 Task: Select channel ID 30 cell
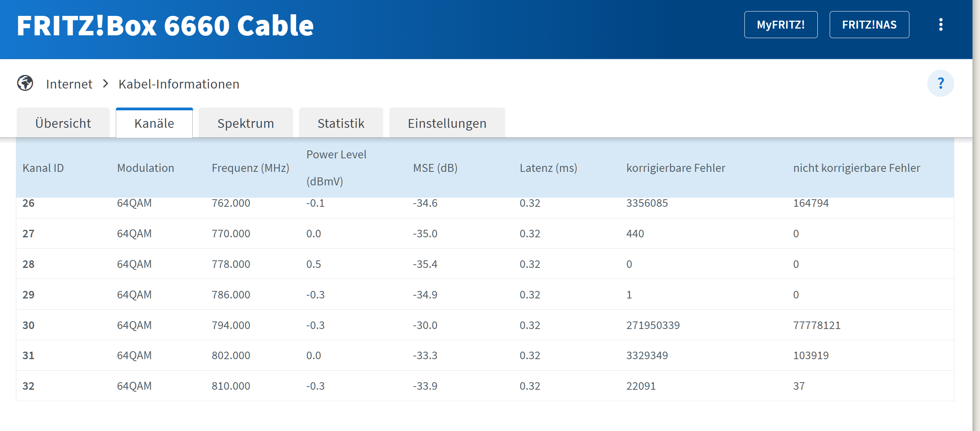(29, 325)
